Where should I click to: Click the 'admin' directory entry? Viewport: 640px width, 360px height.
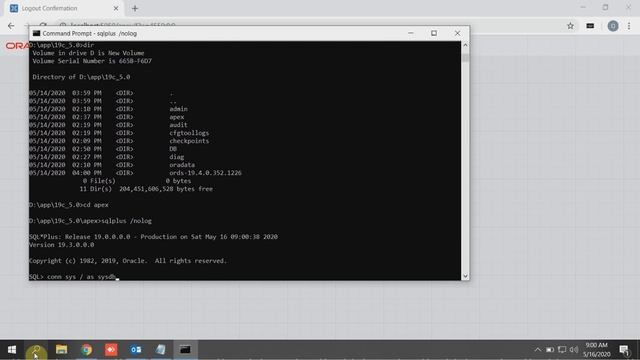(x=178, y=109)
